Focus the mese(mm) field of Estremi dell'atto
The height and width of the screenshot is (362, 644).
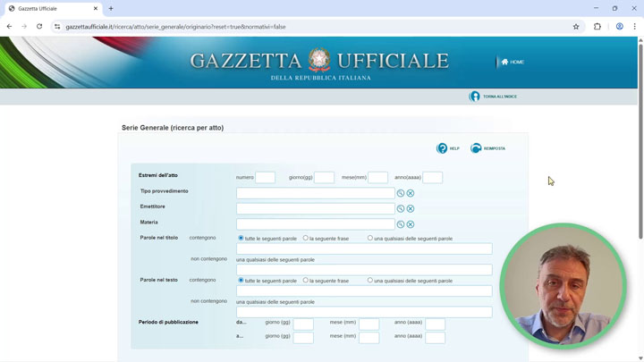click(377, 177)
